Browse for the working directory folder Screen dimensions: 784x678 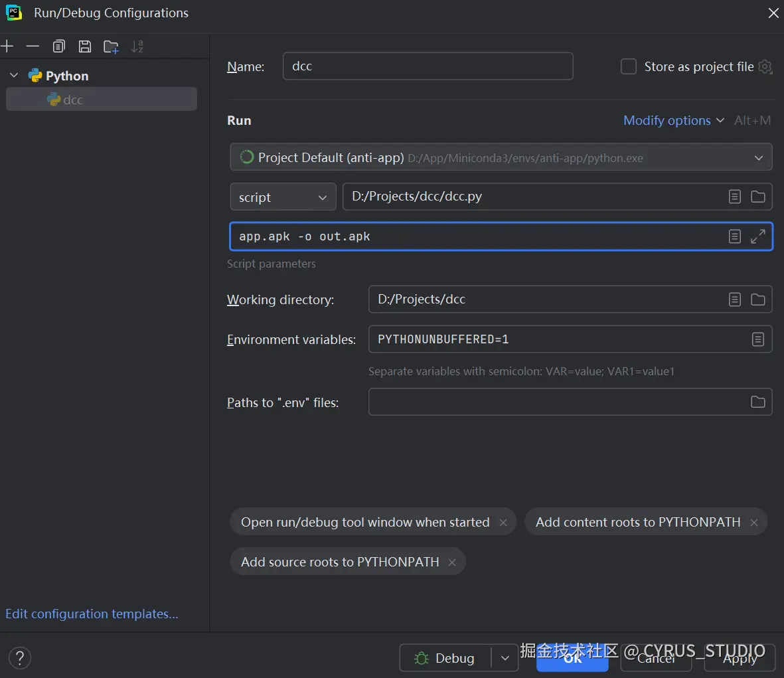coord(758,299)
